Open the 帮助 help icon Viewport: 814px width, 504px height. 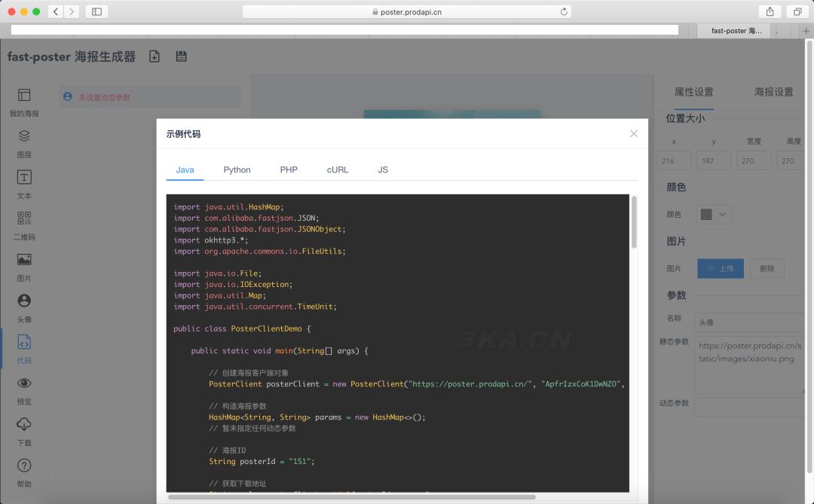coord(24,466)
